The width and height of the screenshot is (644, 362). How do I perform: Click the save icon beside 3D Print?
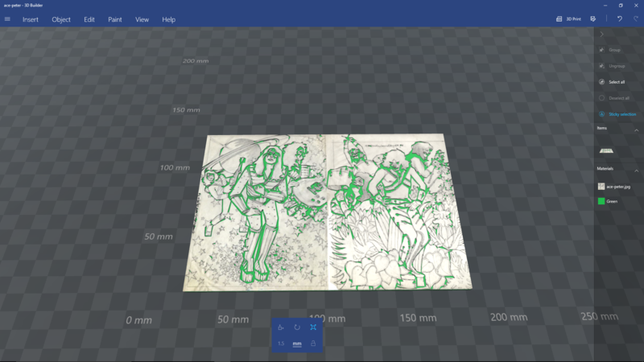pos(593,19)
